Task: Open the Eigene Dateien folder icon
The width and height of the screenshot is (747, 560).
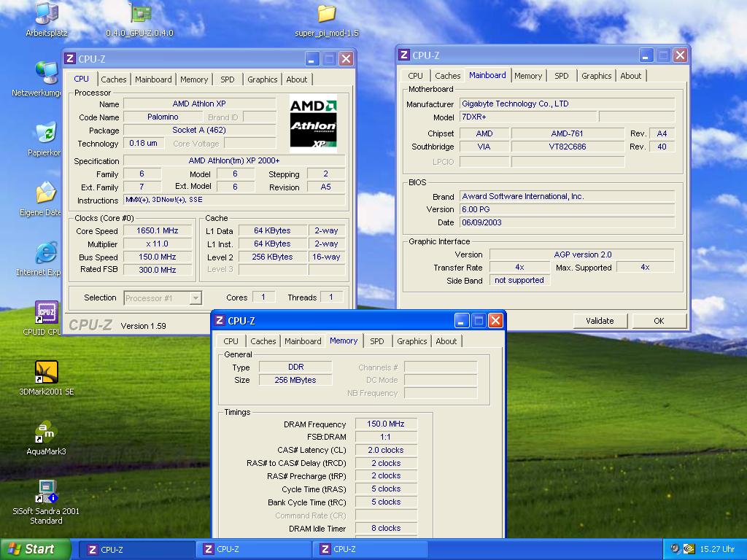Action: click(x=46, y=193)
